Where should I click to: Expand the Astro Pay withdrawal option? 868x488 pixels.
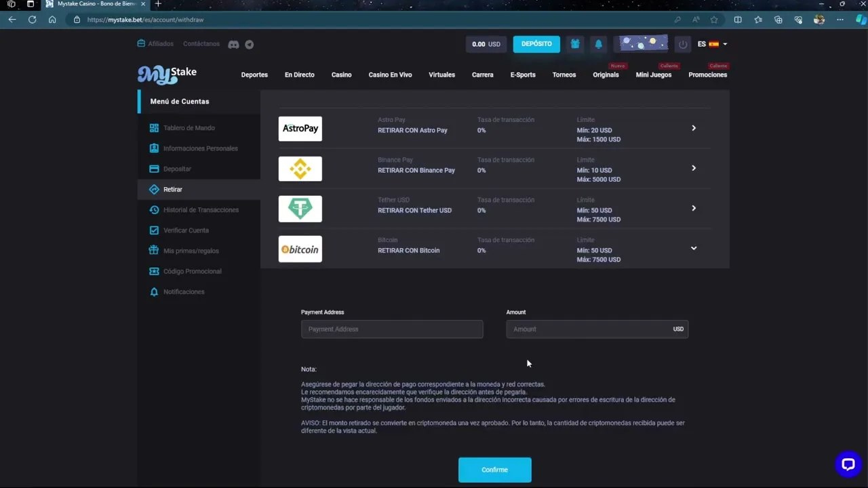[694, 128]
